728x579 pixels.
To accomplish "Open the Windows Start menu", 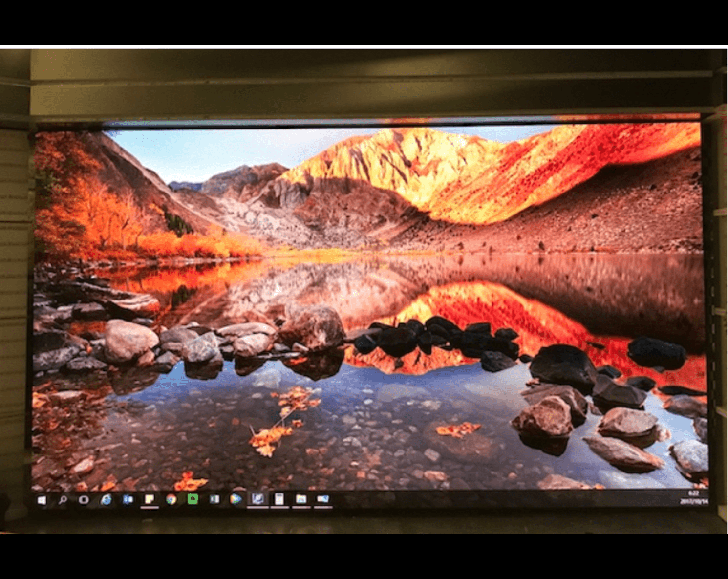I will pos(42,500).
